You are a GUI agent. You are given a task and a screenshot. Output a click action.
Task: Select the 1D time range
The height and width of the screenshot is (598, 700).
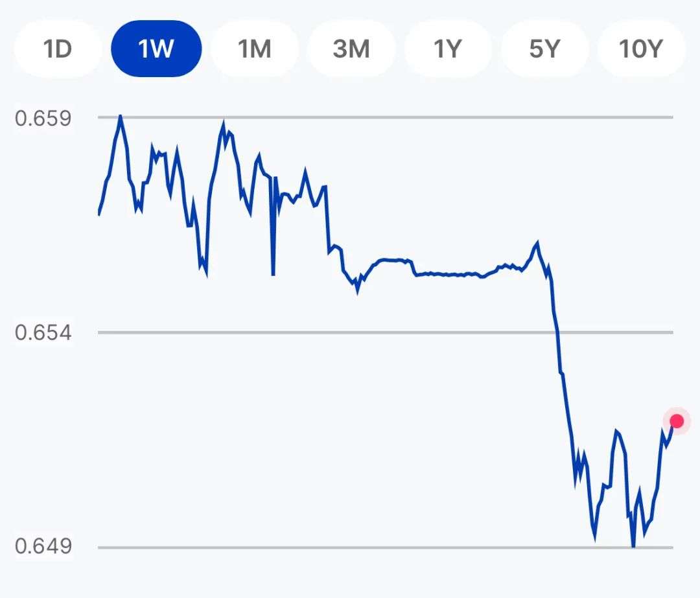pos(58,49)
